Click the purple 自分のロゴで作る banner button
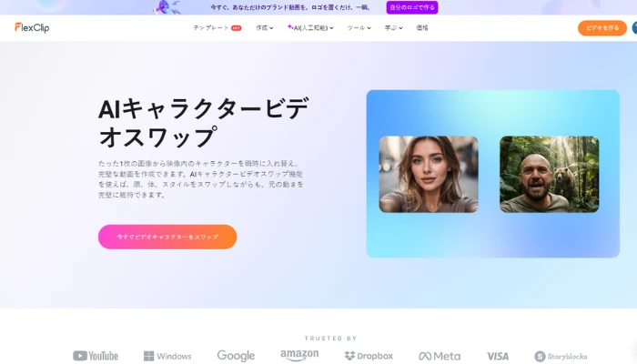 tap(412, 7)
